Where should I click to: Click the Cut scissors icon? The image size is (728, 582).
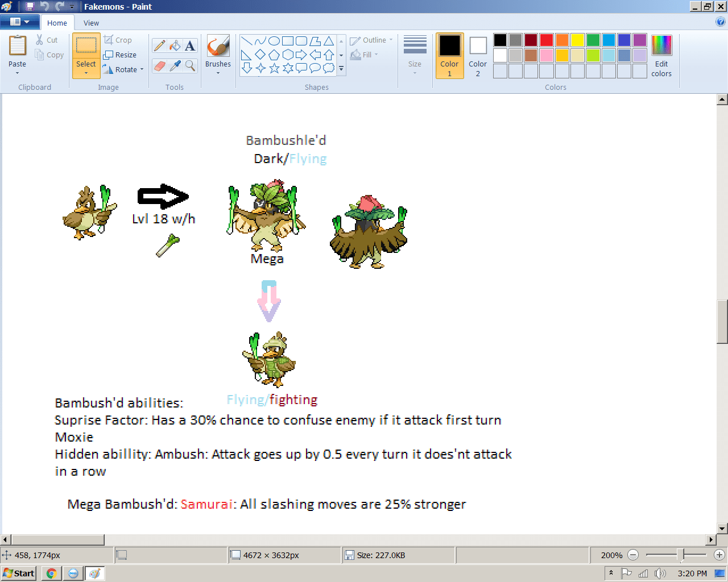(x=40, y=40)
